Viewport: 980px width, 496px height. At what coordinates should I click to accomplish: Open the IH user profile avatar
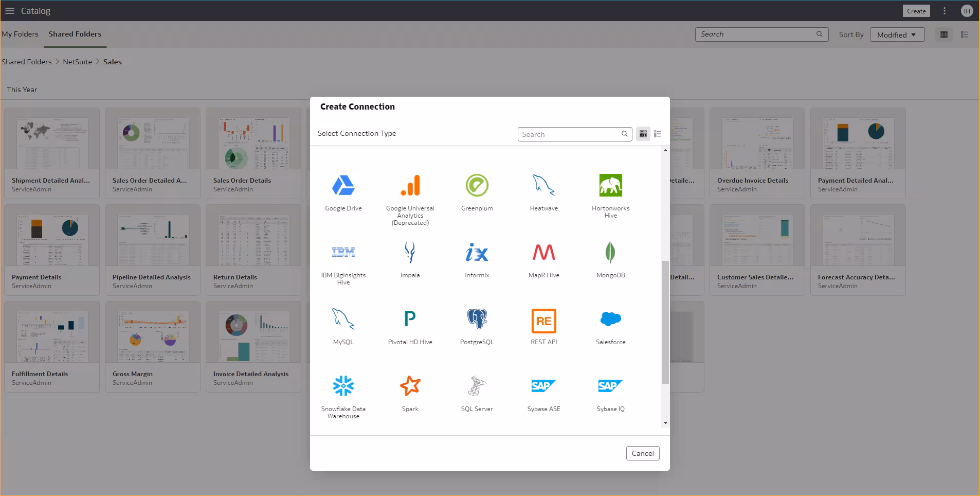point(967,11)
